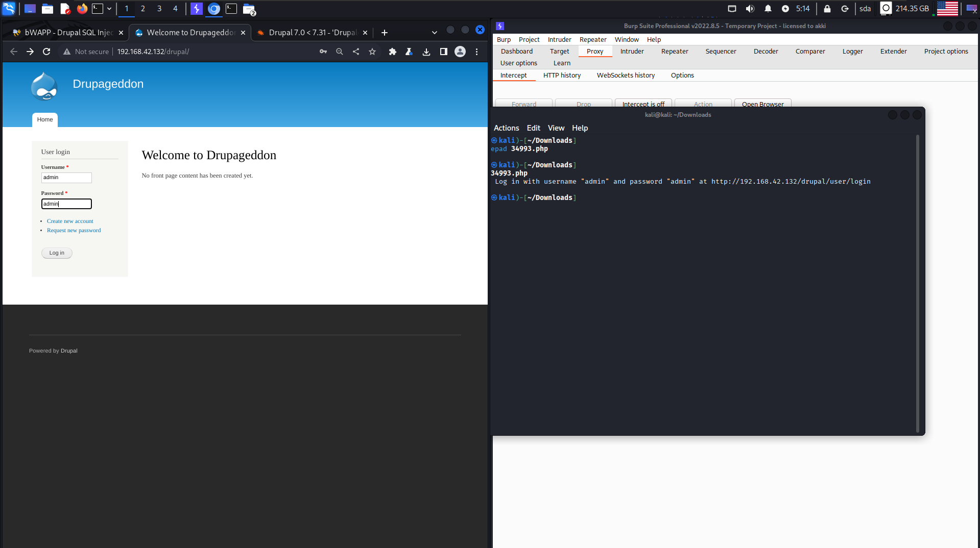Open Firefox from the top taskbar
980x548 pixels.
[x=82, y=9]
